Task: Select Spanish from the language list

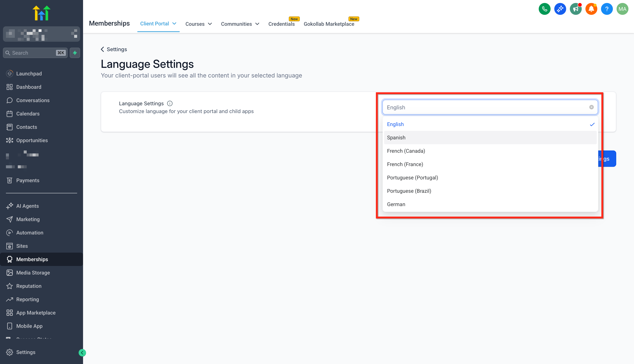Action: click(x=396, y=138)
